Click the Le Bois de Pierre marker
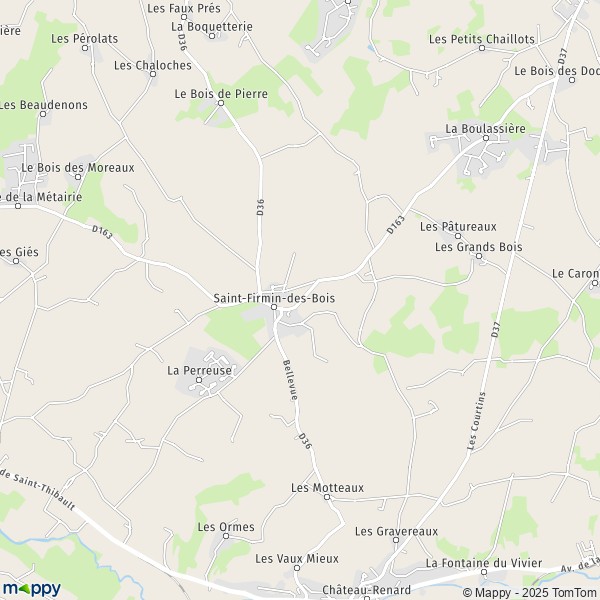600x600 pixels. click(x=221, y=103)
